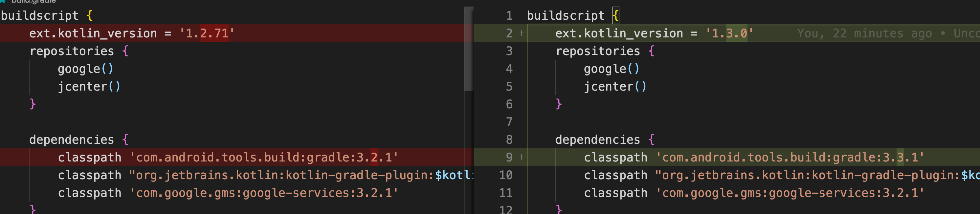The width and height of the screenshot is (980, 214).
Task: Click line number 4 in right pane
Action: point(509,69)
